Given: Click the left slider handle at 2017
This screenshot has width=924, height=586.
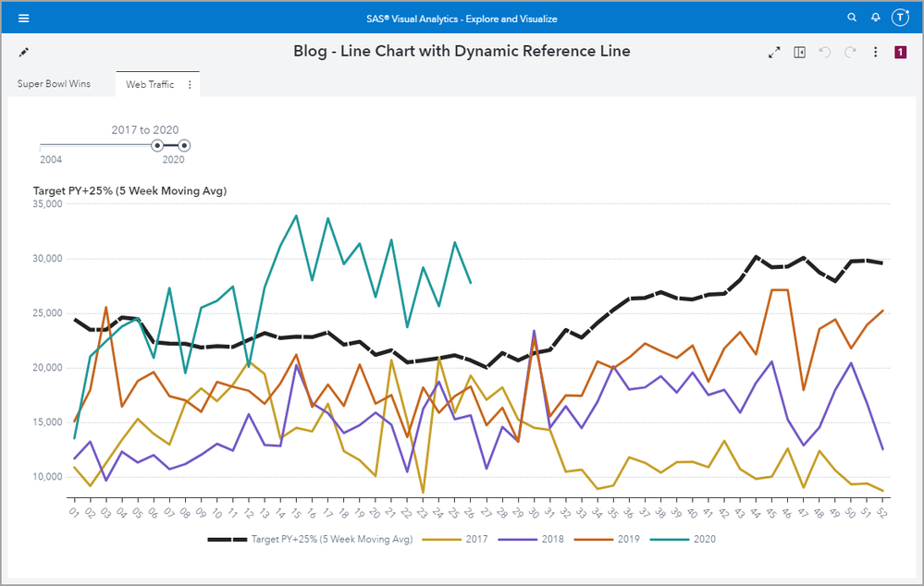Looking at the screenshot, I should point(157,145).
